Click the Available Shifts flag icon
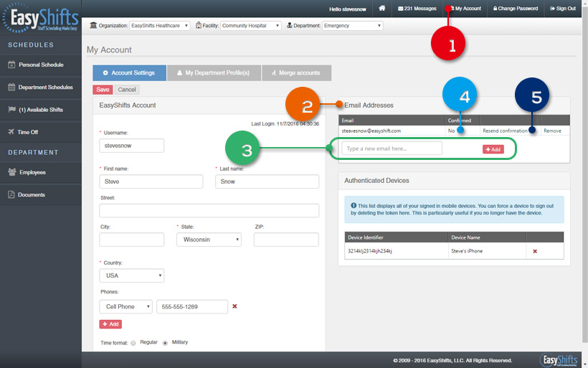 pos(12,109)
